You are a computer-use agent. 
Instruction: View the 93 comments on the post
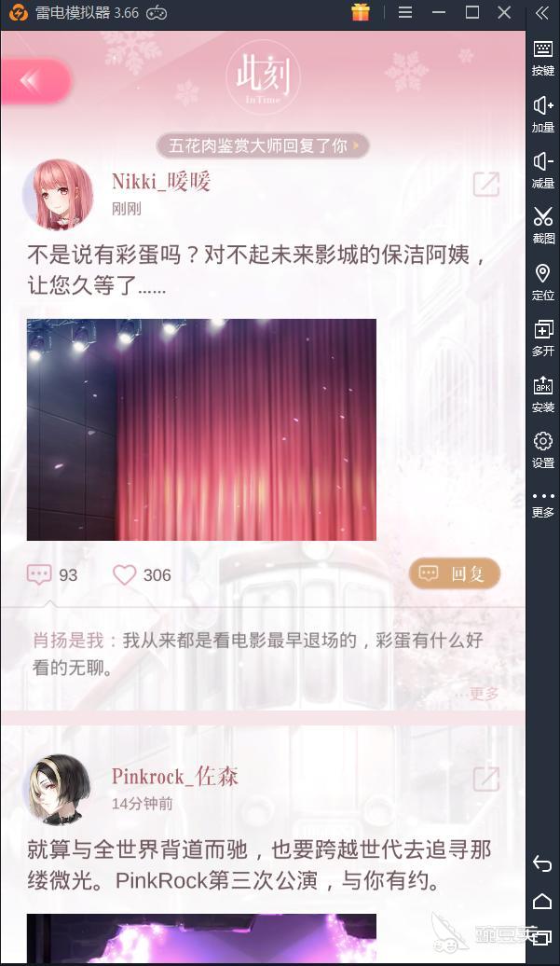point(52,574)
